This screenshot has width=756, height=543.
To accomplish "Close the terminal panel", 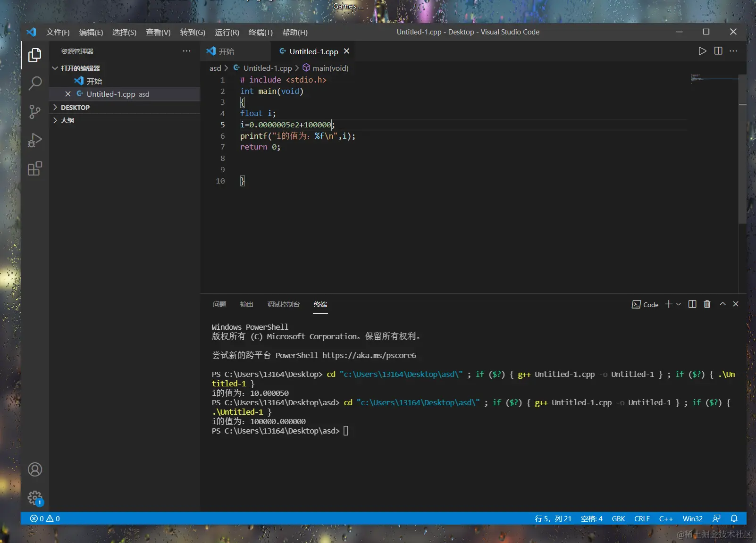I will (x=736, y=304).
